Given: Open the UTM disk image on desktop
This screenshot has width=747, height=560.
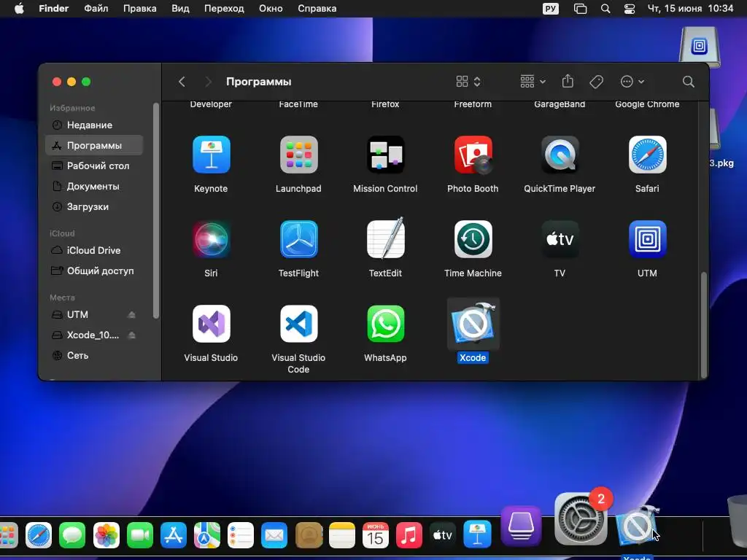Looking at the screenshot, I should coord(699,46).
